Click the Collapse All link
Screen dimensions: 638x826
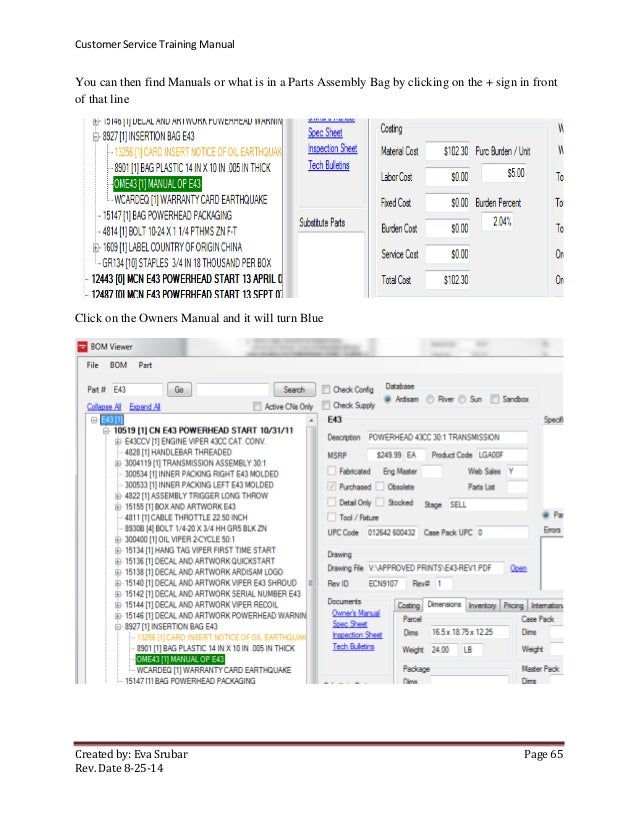(x=104, y=407)
